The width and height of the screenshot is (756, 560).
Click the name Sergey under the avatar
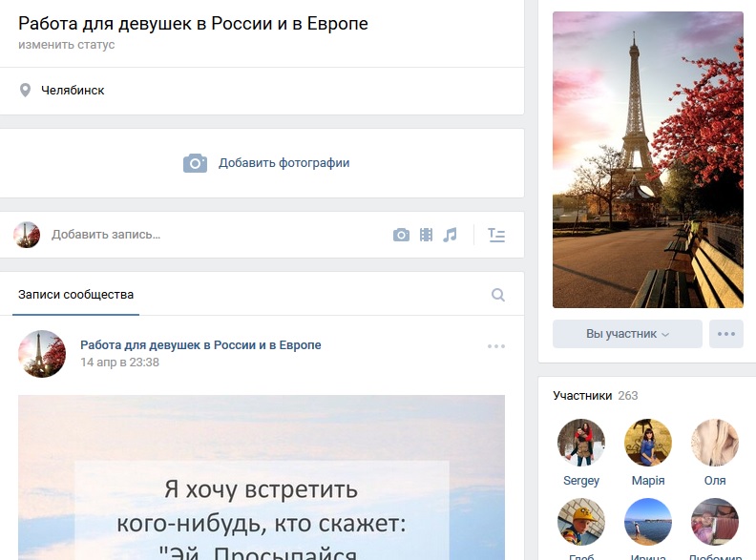pyautogui.click(x=581, y=481)
